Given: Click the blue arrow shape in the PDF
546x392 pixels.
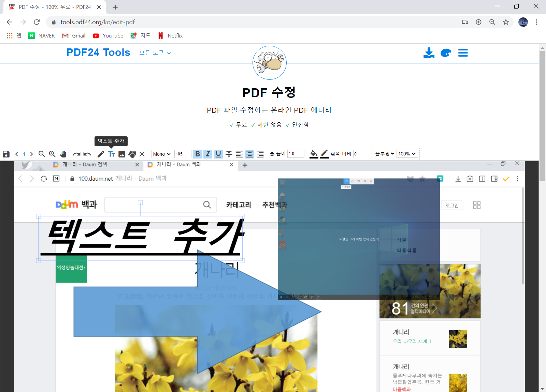Looking at the screenshot, I should coord(198,311).
